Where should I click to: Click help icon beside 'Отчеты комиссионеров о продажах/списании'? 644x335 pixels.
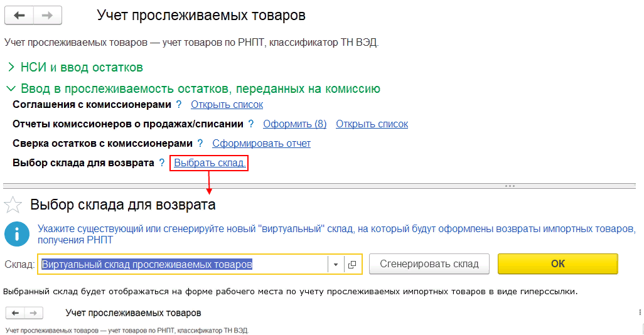pos(251,124)
